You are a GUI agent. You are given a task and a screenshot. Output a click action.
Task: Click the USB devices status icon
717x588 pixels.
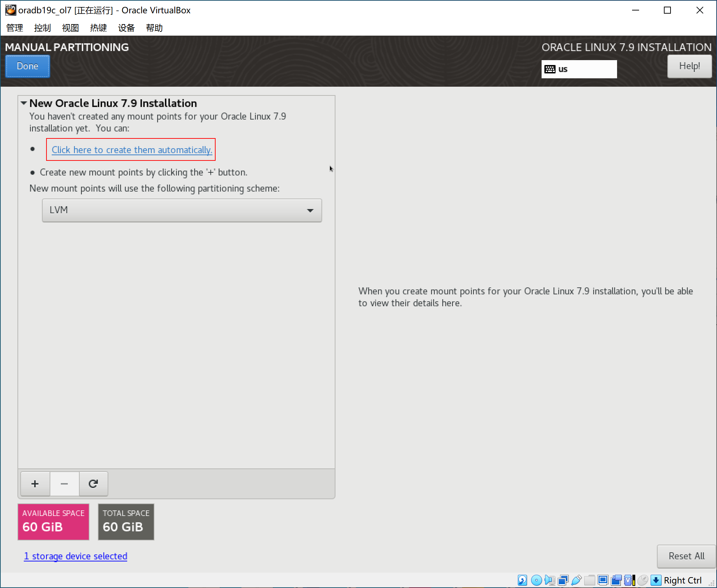point(577,580)
